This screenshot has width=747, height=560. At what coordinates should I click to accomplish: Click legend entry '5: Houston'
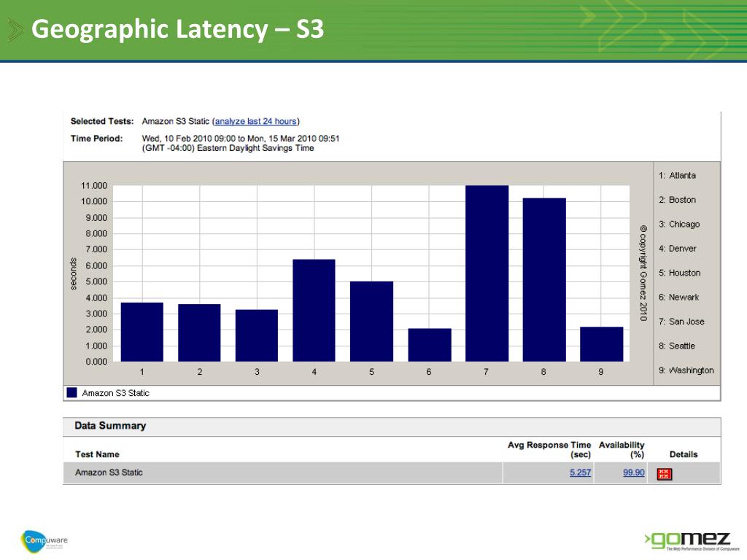[x=679, y=273]
